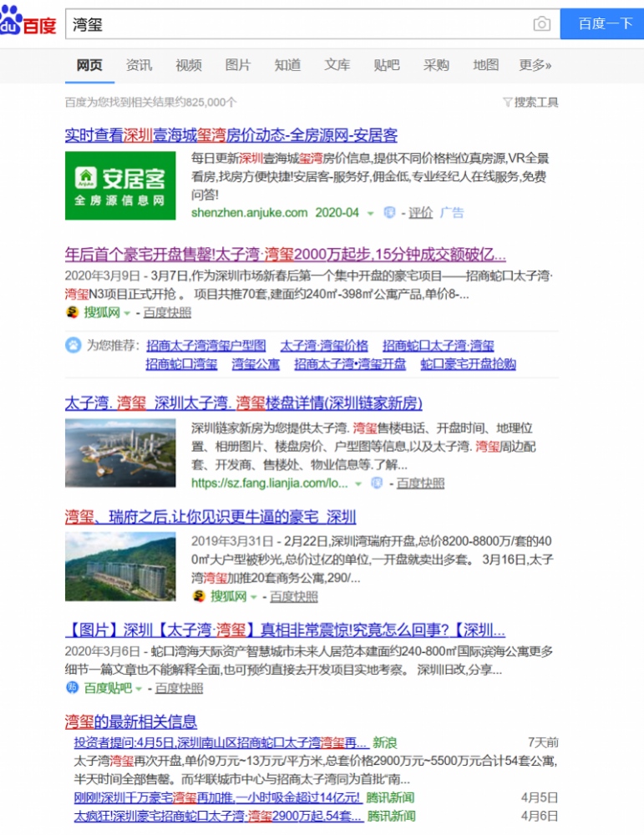Open 百度快照 next to the lianjia URL
This screenshot has width=644, height=835.
pos(420,483)
